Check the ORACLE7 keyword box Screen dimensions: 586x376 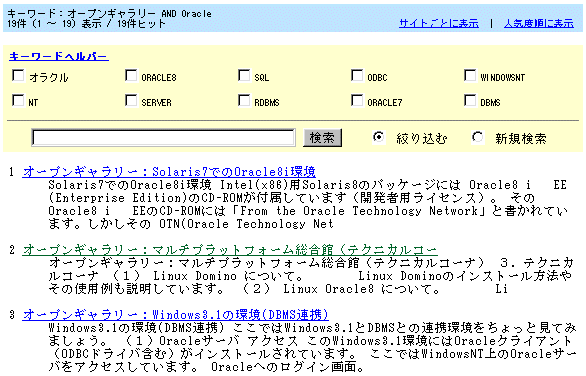click(357, 101)
